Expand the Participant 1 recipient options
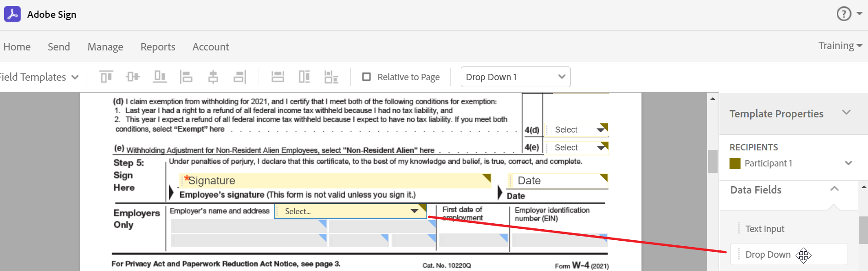Viewport: 868px width, 271px height. click(x=848, y=163)
